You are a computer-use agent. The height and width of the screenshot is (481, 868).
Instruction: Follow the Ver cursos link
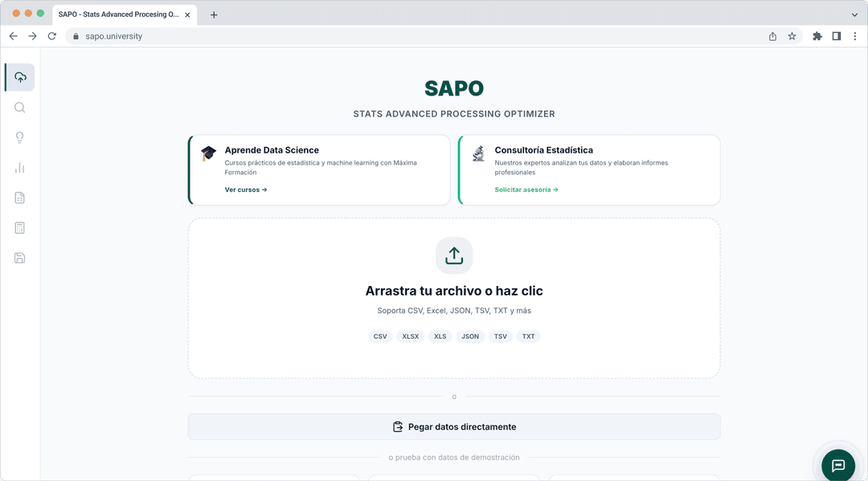pyautogui.click(x=246, y=190)
